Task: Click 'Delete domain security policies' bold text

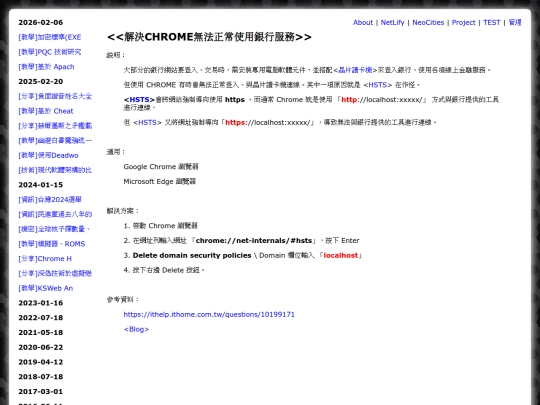Action: (x=192, y=255)
